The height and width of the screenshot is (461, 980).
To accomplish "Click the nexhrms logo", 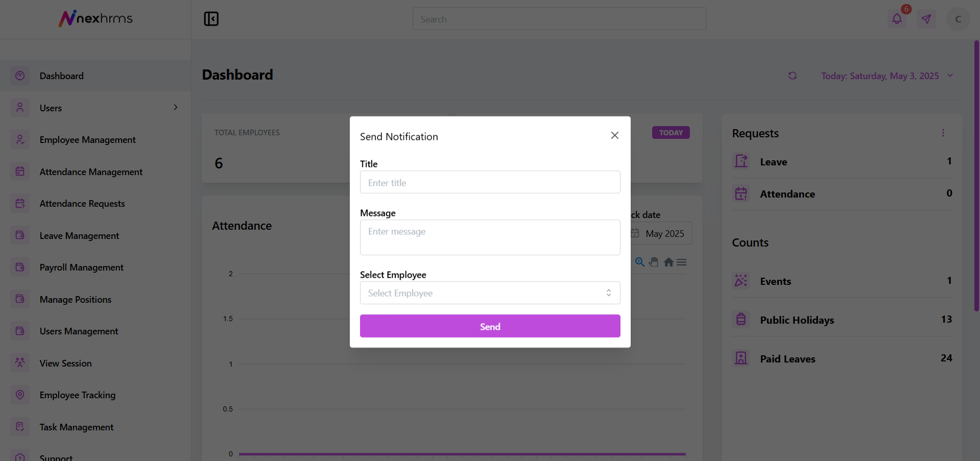I will point(95,18).
